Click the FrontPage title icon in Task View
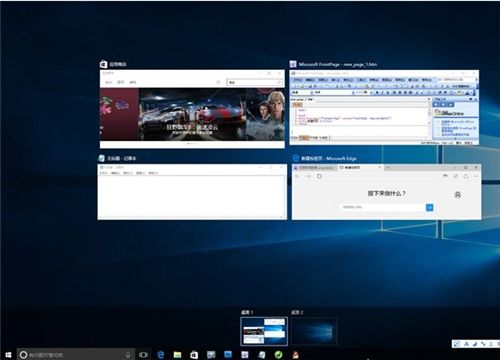The width and height of the screenshot is (500, 360). [293, 64]
